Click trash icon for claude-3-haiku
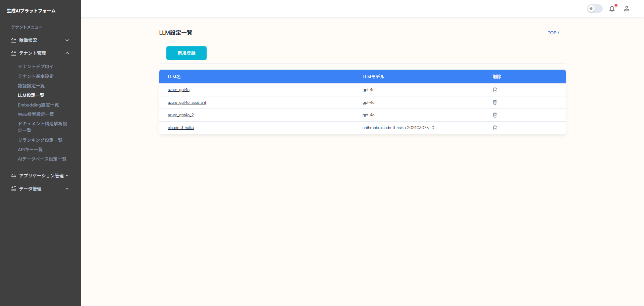The height and width of the screenshot is (306, 644). (495, 128)
